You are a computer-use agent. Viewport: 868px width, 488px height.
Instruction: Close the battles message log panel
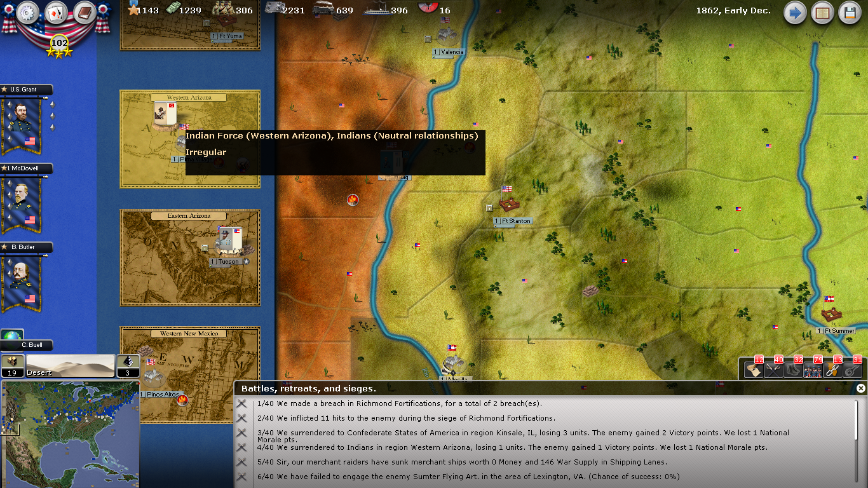860,388
